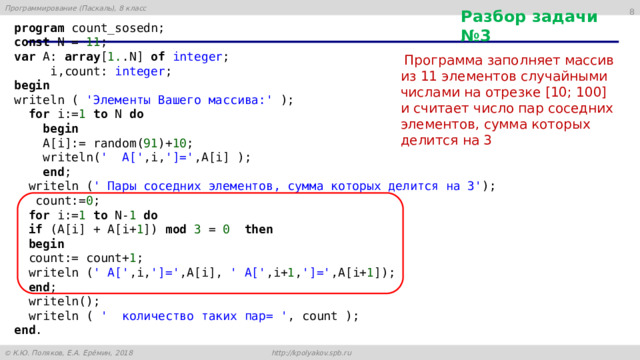
Task: Click the writeln line 'количество таких пар='
Action: (x=193, y=316)
